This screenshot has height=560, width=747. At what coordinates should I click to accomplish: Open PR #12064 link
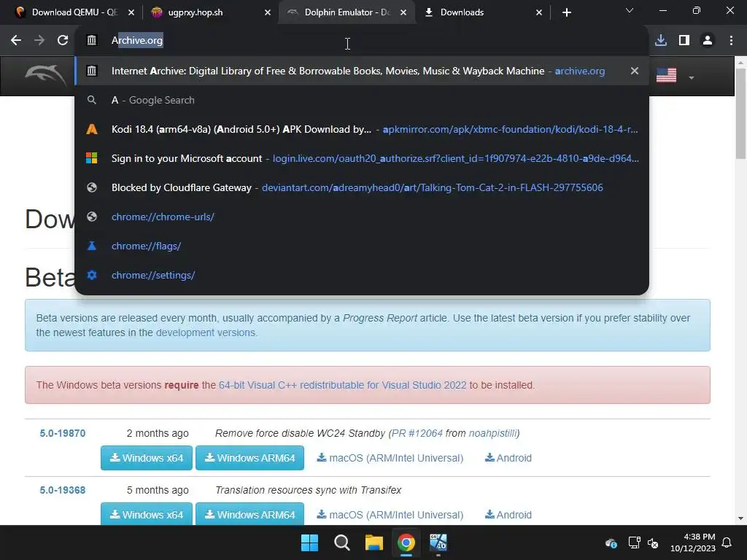click(x=417, y=433)
